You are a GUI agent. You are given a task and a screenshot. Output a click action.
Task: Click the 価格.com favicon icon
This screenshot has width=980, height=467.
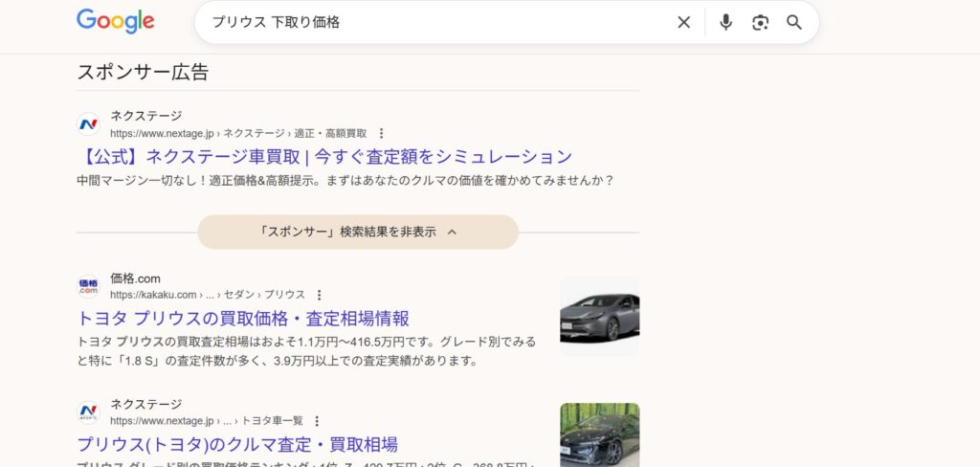[x=88, y=286]
